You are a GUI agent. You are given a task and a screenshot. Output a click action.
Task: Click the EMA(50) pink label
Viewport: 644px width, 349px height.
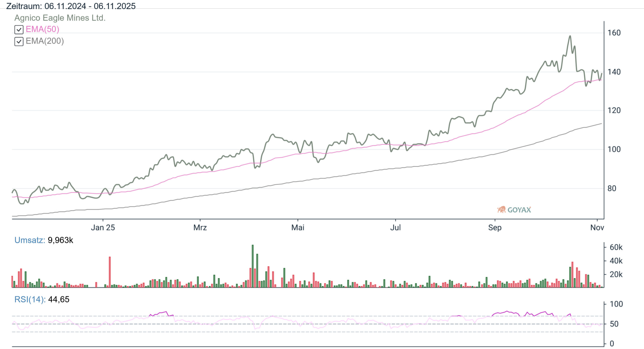click(42, 29)
